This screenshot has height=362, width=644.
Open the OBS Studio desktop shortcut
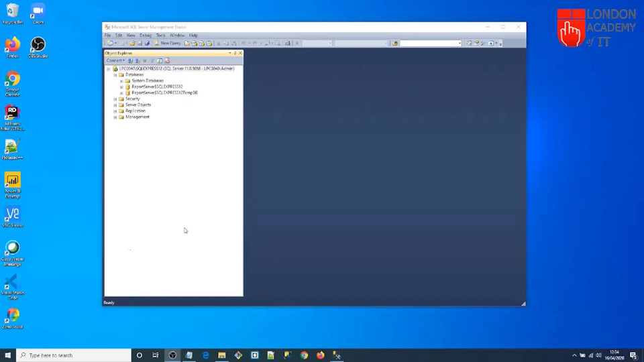pyautogui.click(x=38, y=48)
